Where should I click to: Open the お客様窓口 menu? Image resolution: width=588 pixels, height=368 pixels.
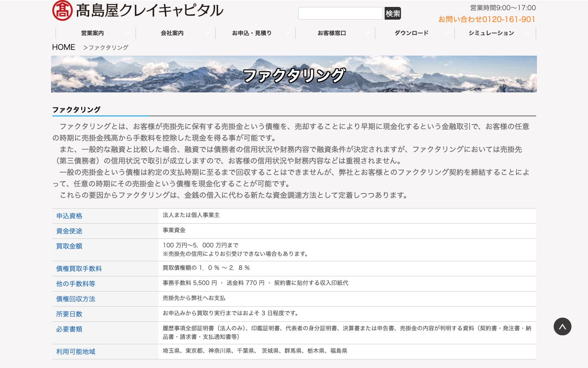tap(332, 33)
